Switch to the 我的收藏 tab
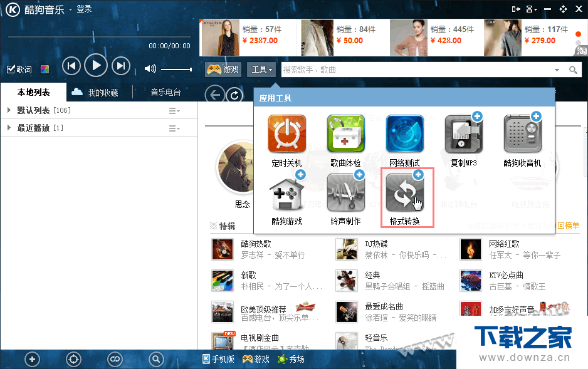The width and height of the screenshot is (588, 369). click(x=95, y=92)
